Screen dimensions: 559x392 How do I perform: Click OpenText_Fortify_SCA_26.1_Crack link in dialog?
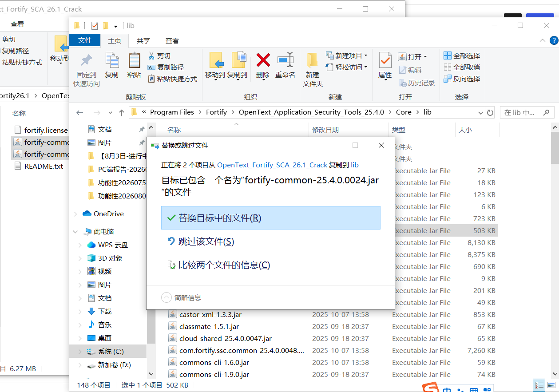coord(272,165)
